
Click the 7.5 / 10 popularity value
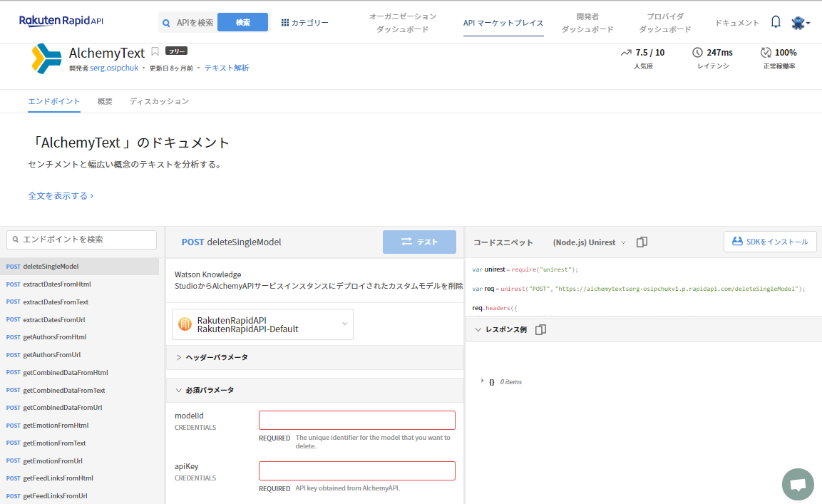(x=650, y=53)
